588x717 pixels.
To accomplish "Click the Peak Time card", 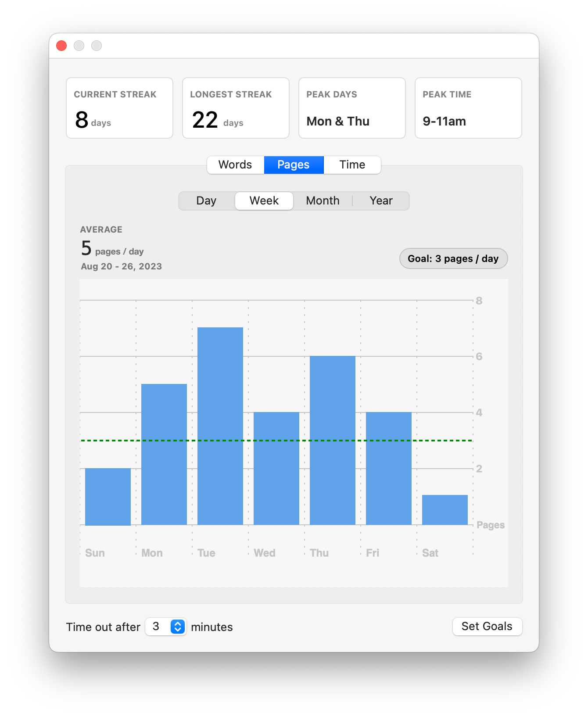I will 468,108.
